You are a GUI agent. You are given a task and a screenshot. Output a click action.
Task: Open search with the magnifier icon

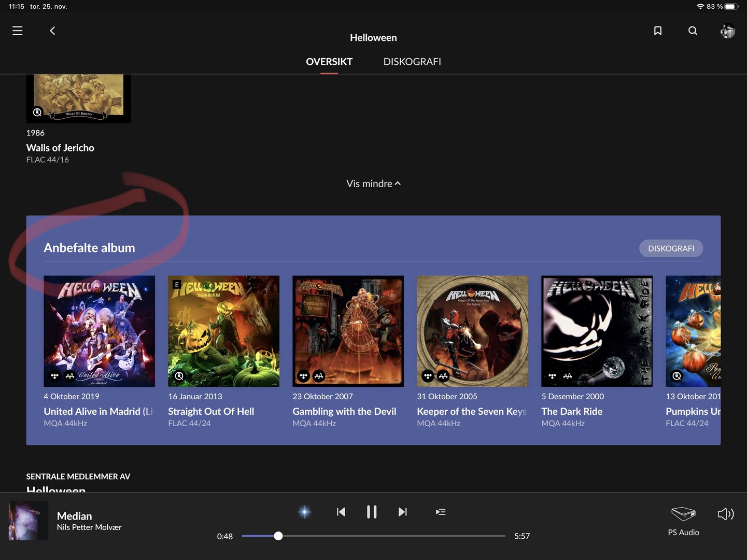click(693, 31)
